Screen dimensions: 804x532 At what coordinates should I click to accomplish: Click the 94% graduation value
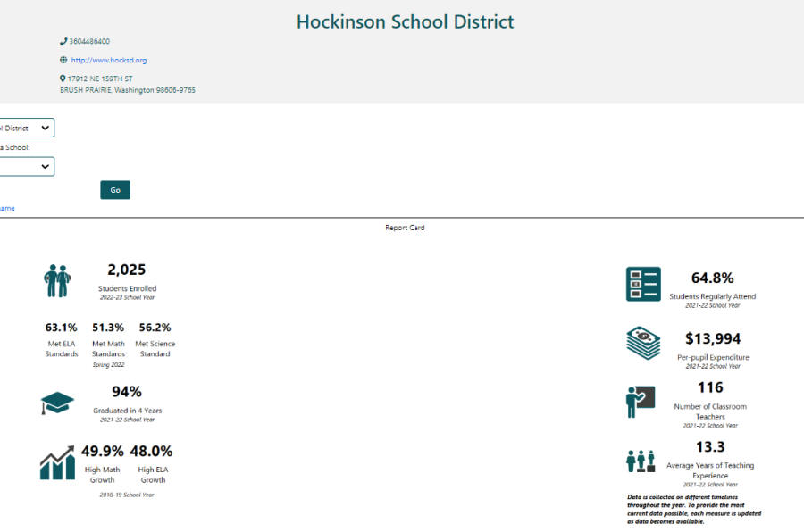pyautogui.click(x=127, y=392)
